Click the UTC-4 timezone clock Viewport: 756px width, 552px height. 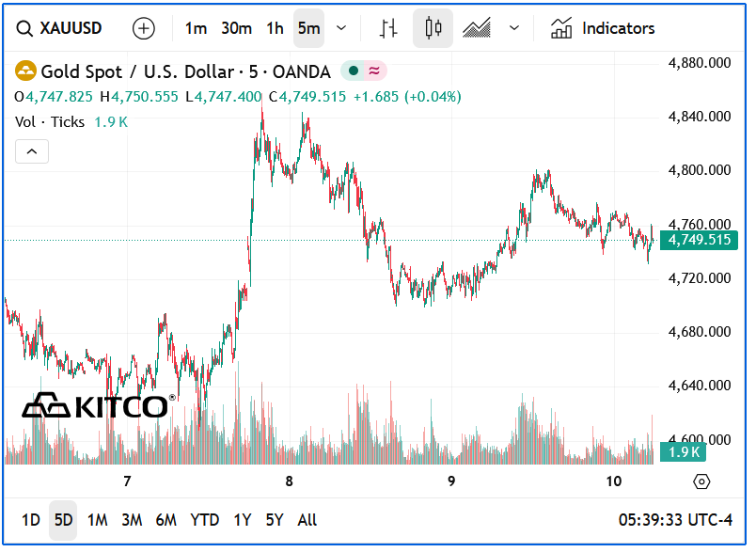(675, 520)
